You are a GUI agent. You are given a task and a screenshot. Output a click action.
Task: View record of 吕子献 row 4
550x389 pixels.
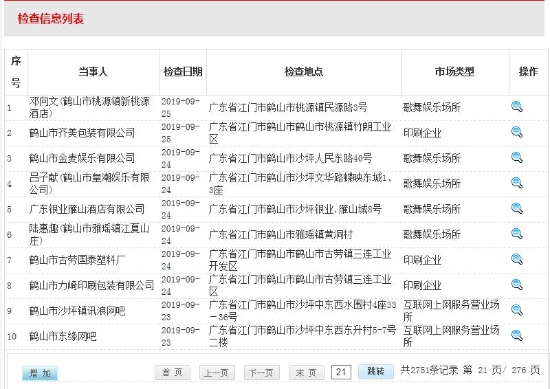[517, 183]
